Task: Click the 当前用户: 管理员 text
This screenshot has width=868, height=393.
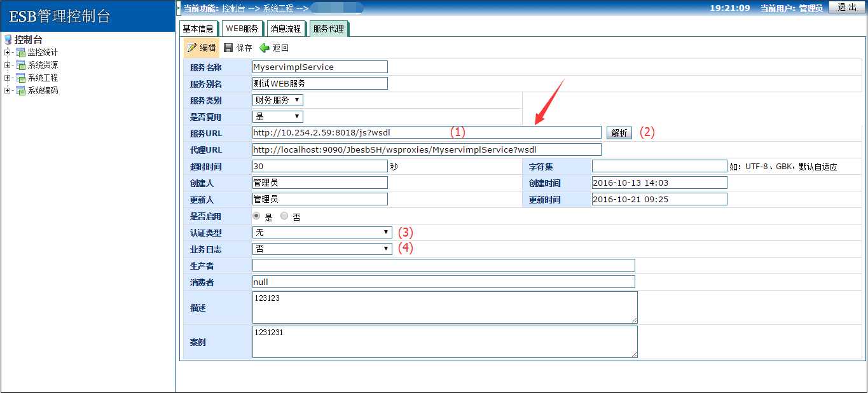Action: tap(792, 8)
